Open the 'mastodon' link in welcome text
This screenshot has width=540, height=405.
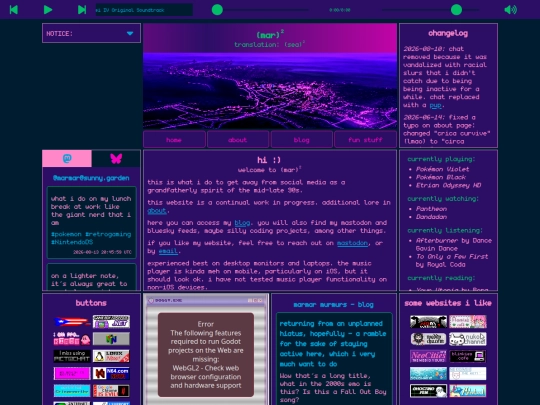[352, 243]
